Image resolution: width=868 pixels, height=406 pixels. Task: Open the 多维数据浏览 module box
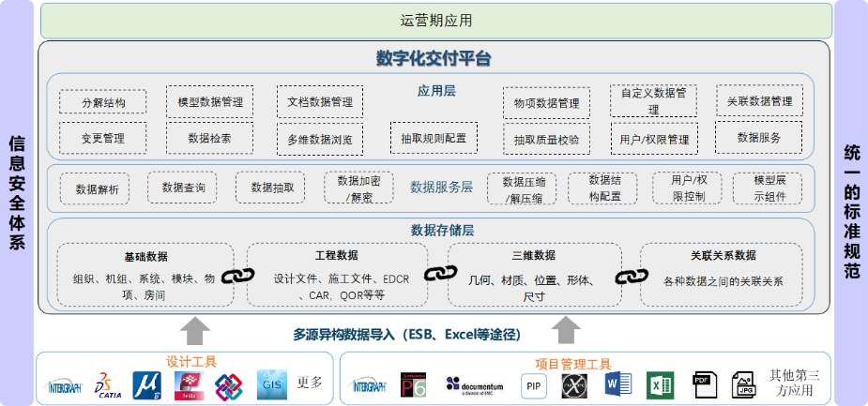320,140
